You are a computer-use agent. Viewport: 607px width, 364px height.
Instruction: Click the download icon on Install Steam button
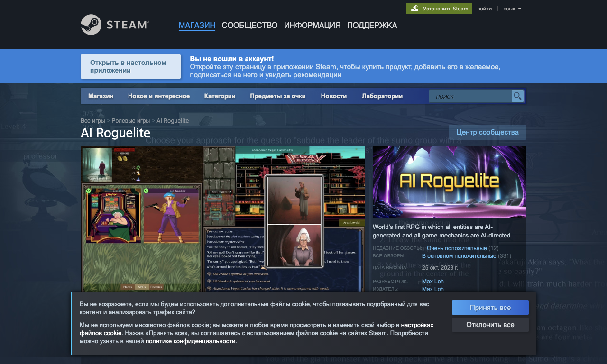(414, 9)
